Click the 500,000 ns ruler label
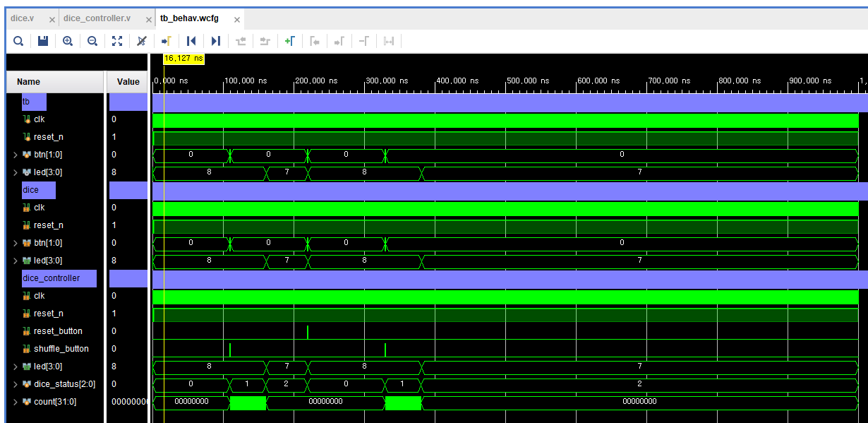 click(527, 81)
